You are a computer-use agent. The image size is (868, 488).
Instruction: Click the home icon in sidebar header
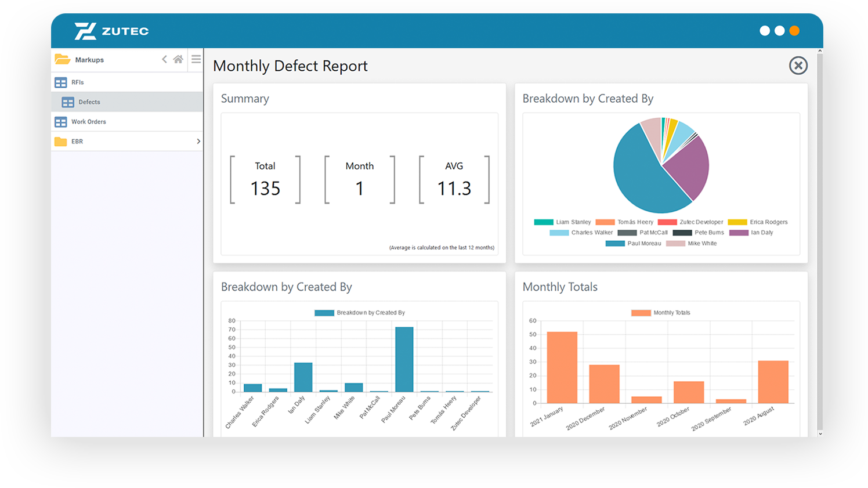tap(178, 59)
